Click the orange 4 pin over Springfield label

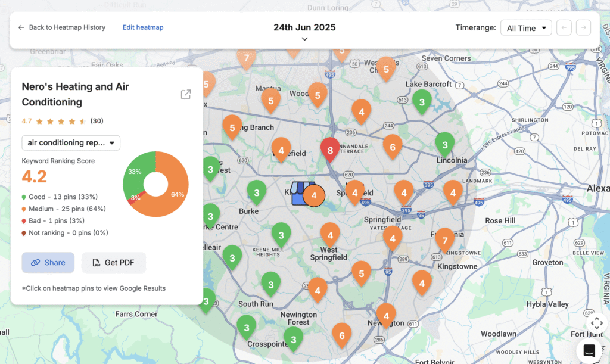click(354, 192)
